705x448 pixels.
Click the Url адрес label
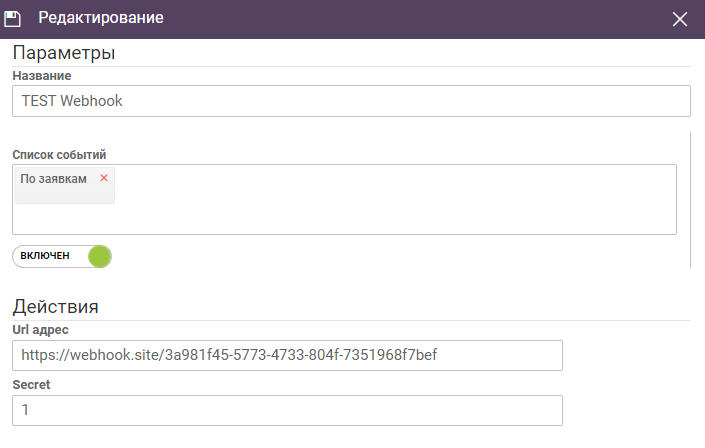pos(40,329)
